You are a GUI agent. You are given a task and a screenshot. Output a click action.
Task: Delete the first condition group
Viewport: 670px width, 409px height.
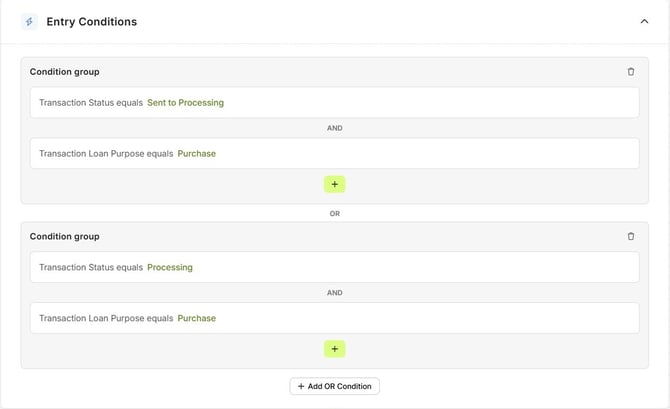pyautogui.click(x=630, y=72)
